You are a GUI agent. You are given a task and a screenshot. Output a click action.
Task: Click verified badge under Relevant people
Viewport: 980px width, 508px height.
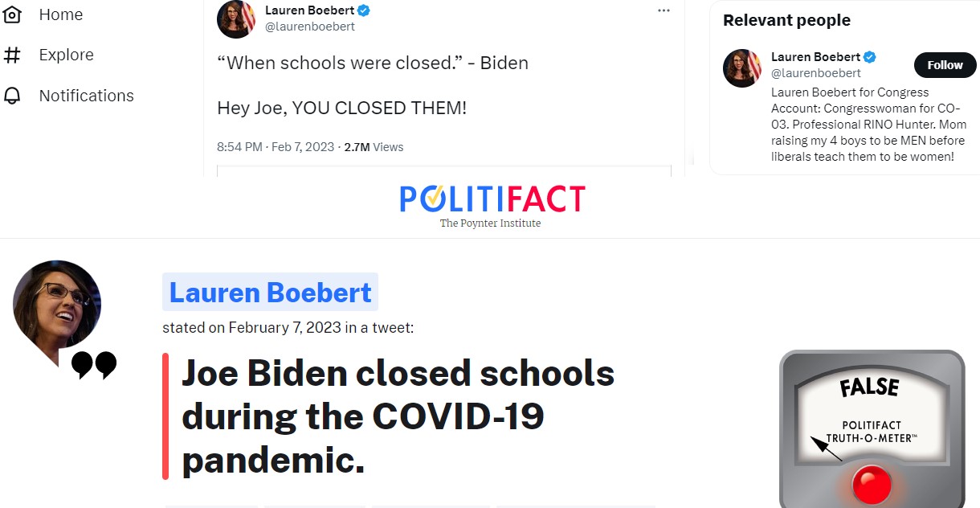tap(870, 57)
